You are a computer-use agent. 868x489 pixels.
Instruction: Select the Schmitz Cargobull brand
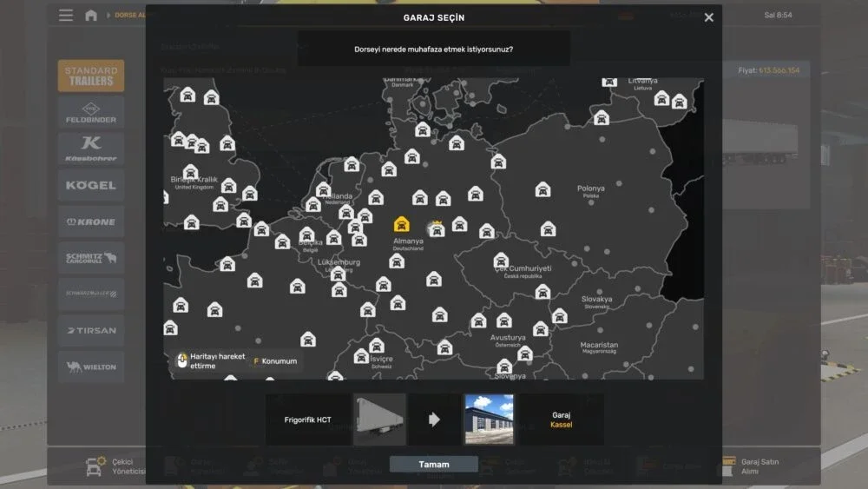91,258
